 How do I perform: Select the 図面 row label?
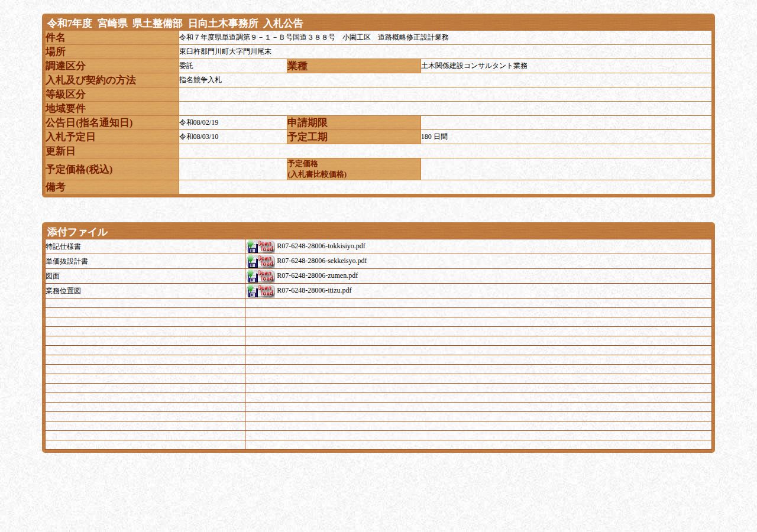[x=53, y=276]
